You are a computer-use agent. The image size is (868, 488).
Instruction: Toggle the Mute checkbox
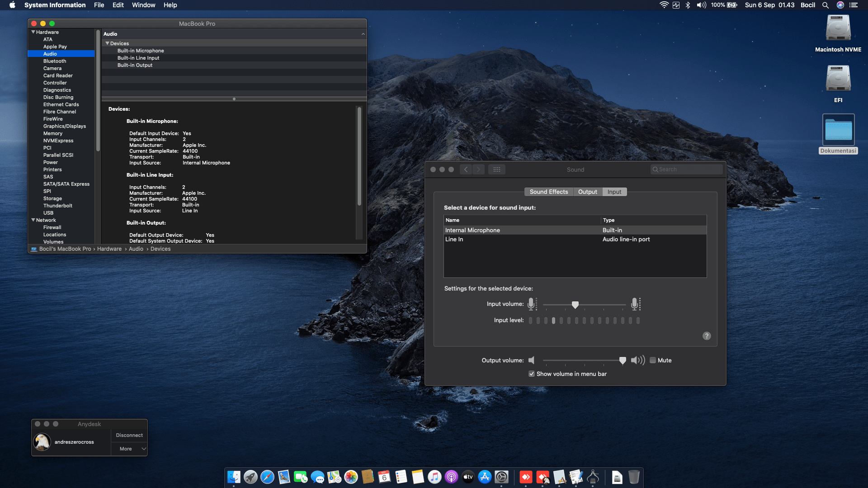[652, 360]
